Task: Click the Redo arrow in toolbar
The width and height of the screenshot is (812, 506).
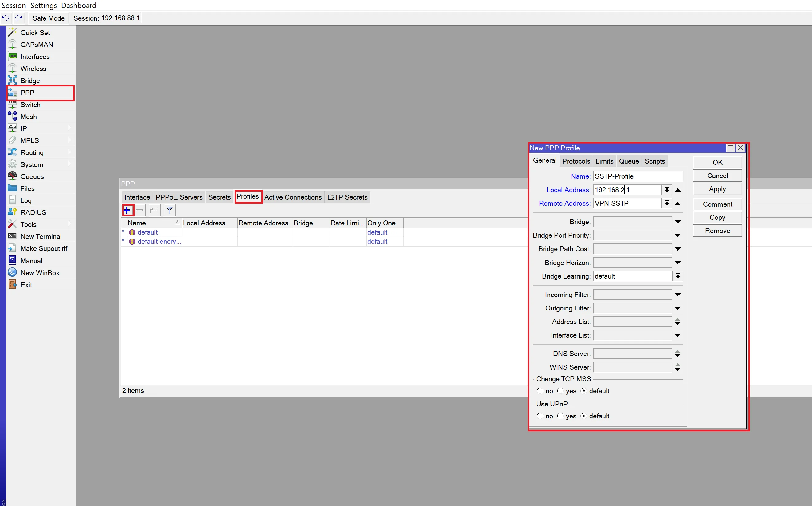Action: [19, 18]
